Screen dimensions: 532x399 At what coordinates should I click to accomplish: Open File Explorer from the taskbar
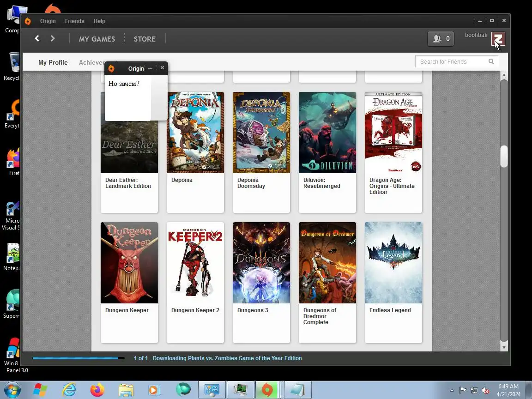tap(126, 390)
